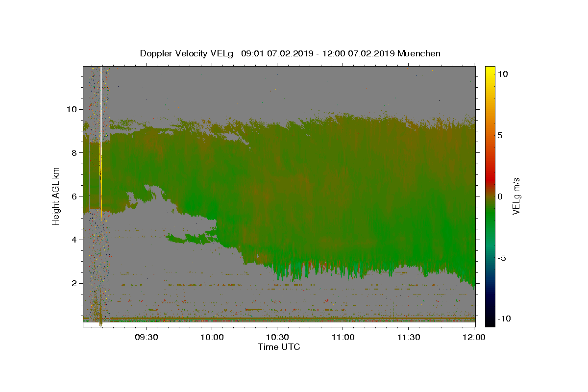The height and width of the screenshot is (392, 588).
Task: Click the colorbar value 5
Action: tap(501, 135)
